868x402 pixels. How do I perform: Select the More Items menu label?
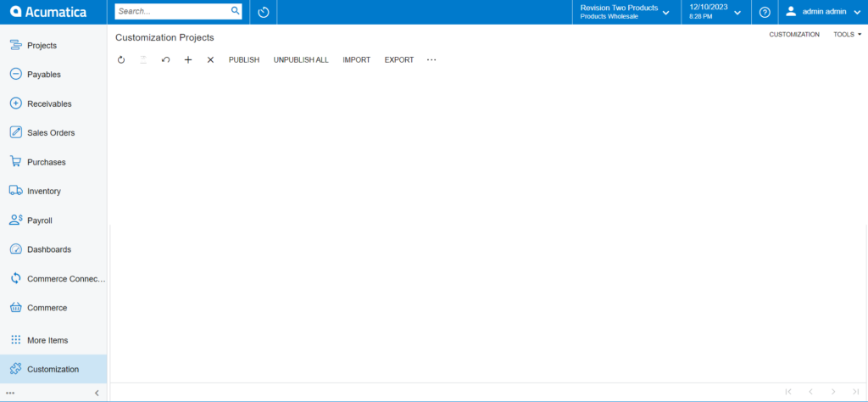tap(47, 340)
